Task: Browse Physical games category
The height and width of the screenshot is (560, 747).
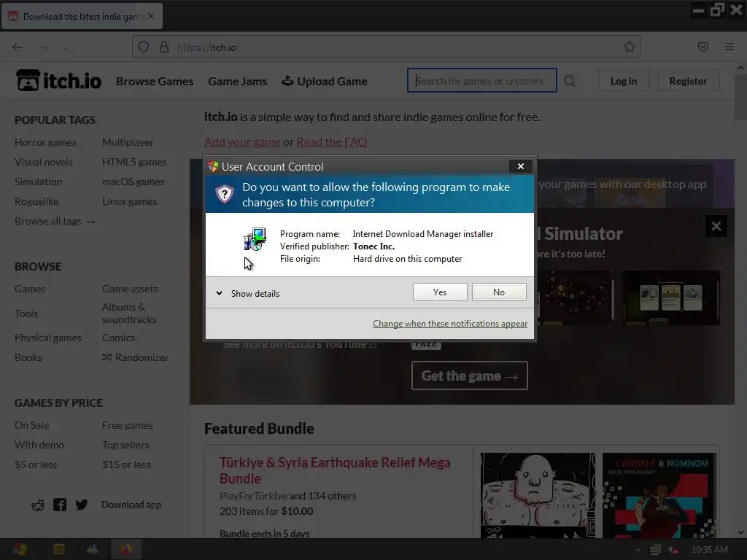Action: (x=47, y=338)
